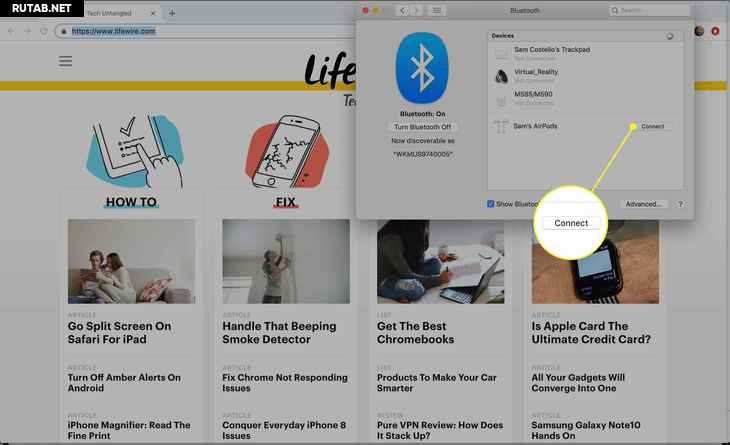
Task: Click the HOW TO illustration
Action: [135, 152]
